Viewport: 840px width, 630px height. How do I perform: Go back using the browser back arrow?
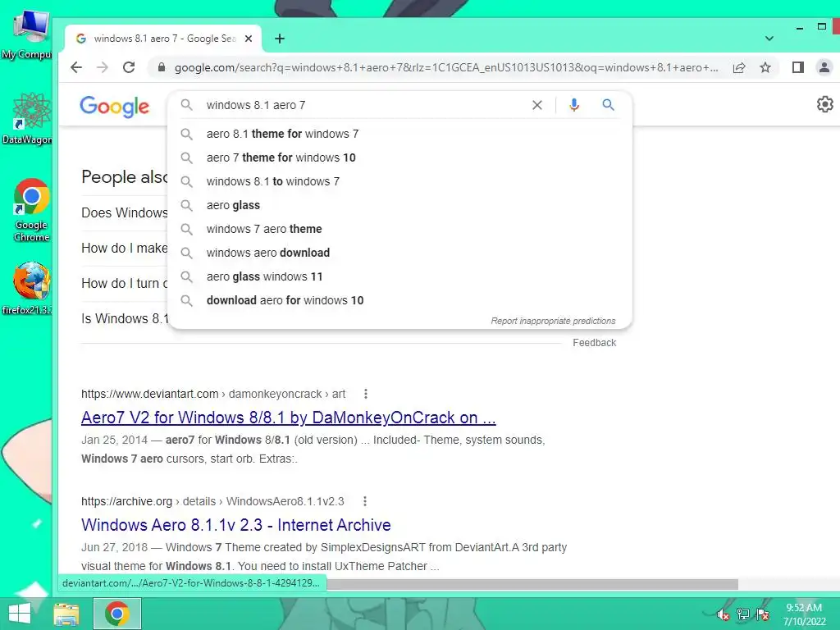pyautogui.click(x=76, y=67)
